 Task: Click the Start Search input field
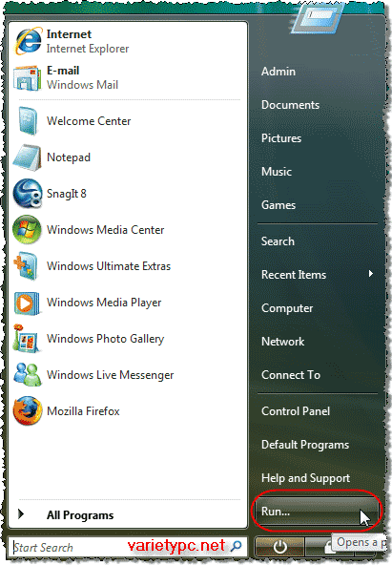(x=119, y=548)
